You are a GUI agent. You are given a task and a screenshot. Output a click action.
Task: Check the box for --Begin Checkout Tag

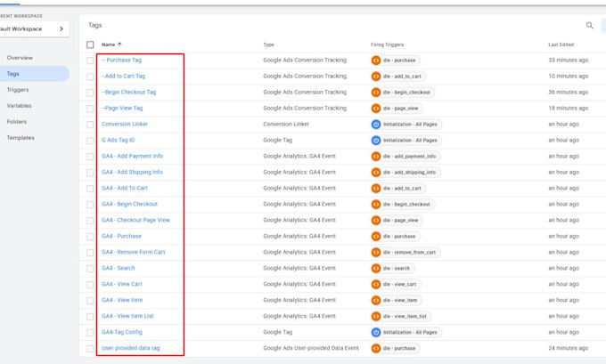90,93
